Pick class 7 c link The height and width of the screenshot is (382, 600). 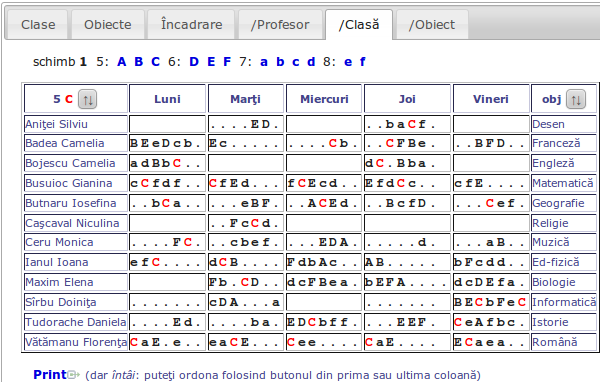point(296,62)
